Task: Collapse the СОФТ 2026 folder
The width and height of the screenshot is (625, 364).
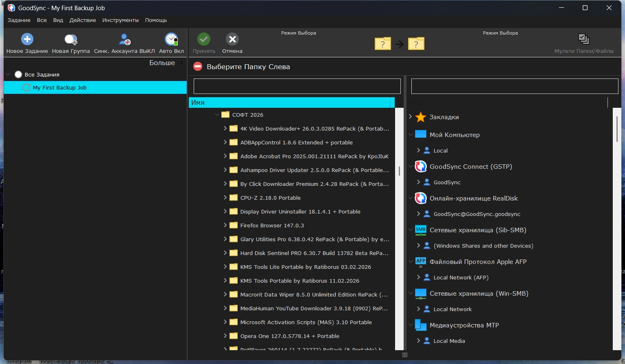Action: pyautogui.click(x=217, y=115)
